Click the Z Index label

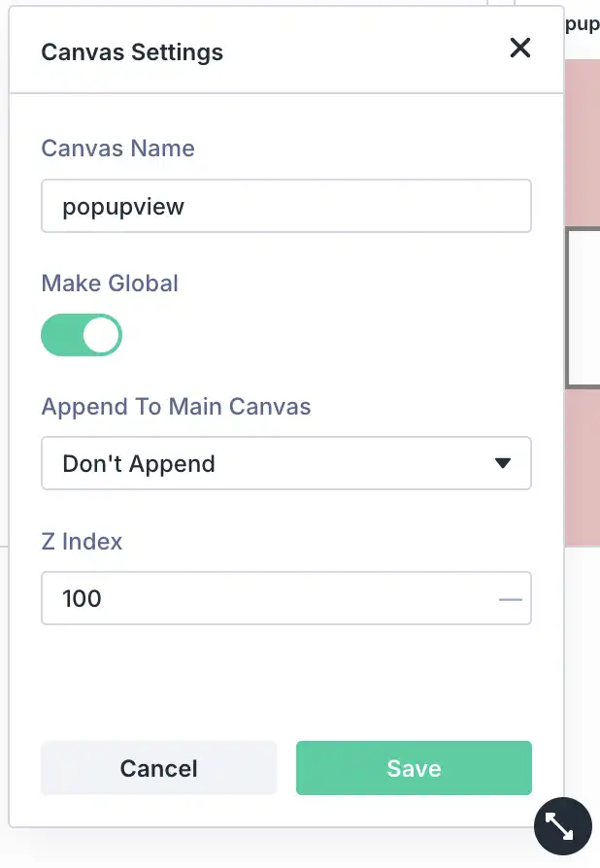coord(82,541)
